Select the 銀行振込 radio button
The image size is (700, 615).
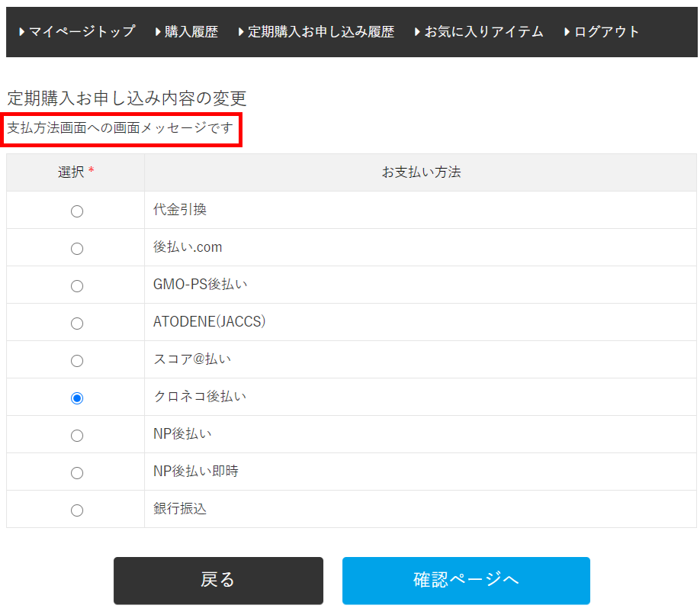pyautogui.click(x=77, y=510)
